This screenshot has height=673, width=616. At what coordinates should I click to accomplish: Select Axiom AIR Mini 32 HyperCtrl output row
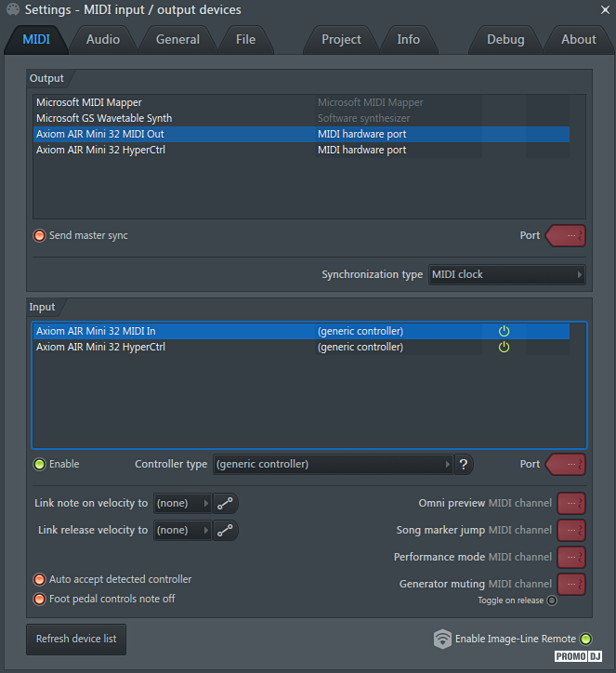click(302, 150)
